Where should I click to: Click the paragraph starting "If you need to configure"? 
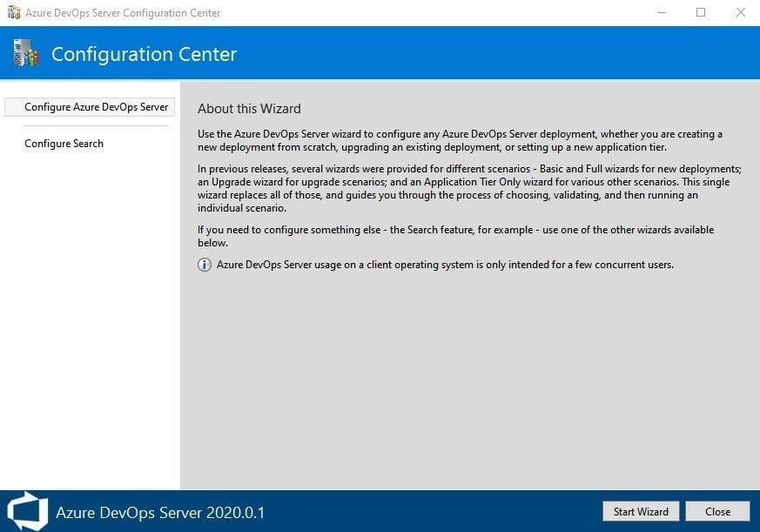[x=455, y=237]
